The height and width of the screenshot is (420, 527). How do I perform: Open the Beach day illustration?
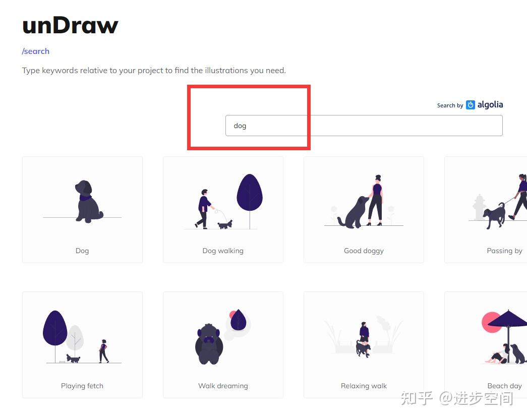[486, 345]
